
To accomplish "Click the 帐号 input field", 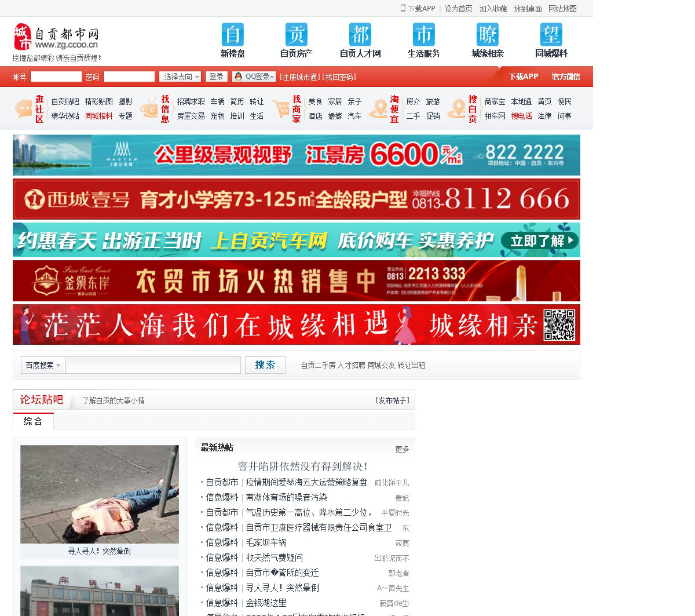I will (56, 76).
